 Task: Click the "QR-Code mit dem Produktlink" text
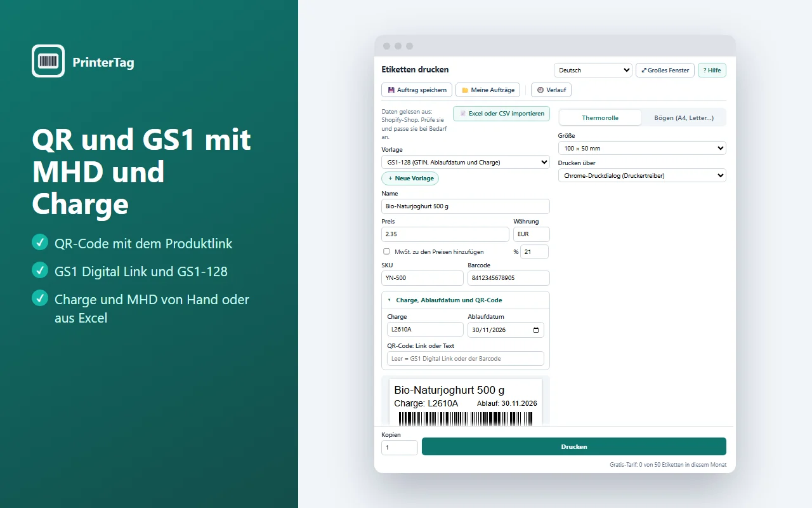(x=143, y=244)
